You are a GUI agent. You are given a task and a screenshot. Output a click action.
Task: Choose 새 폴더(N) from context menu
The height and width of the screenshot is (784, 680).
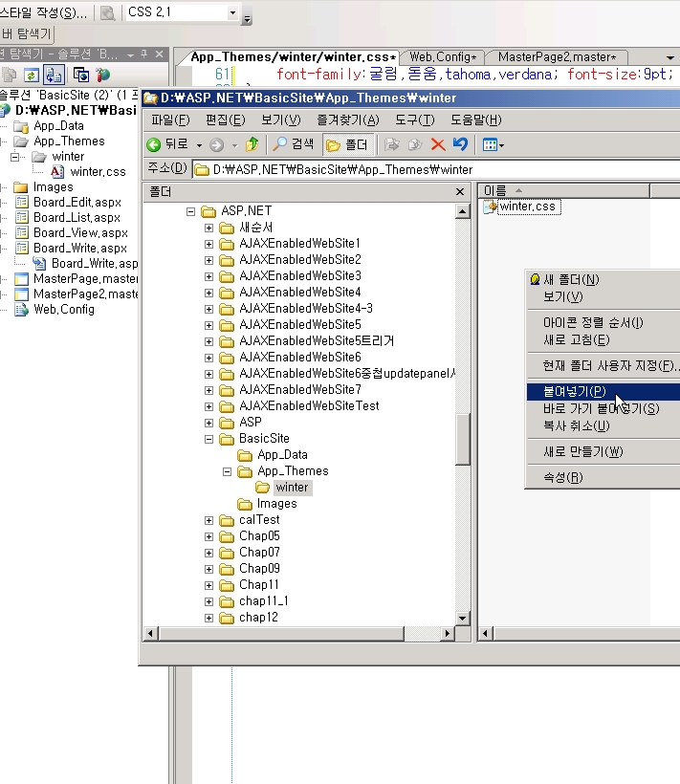click(603, 279)
